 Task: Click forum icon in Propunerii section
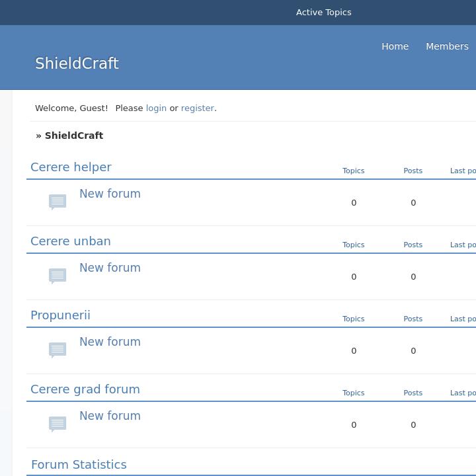(x=58, y=350)
